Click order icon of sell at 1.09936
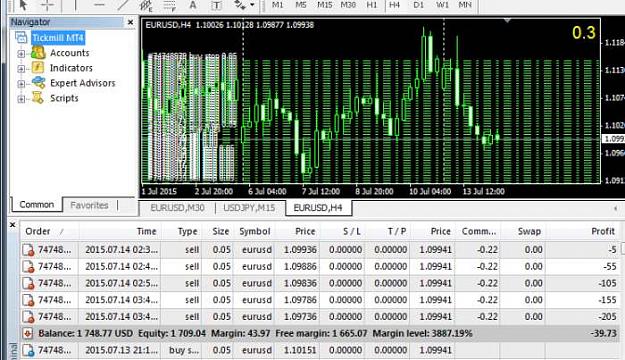Viewport: 625px width, 360px height. 28,250
